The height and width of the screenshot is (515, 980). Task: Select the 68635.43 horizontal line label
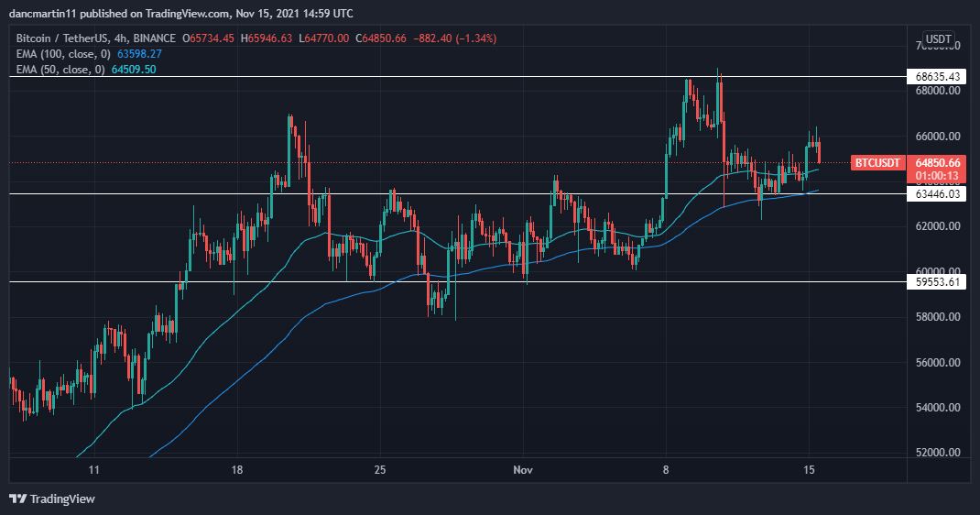point(937,77)
